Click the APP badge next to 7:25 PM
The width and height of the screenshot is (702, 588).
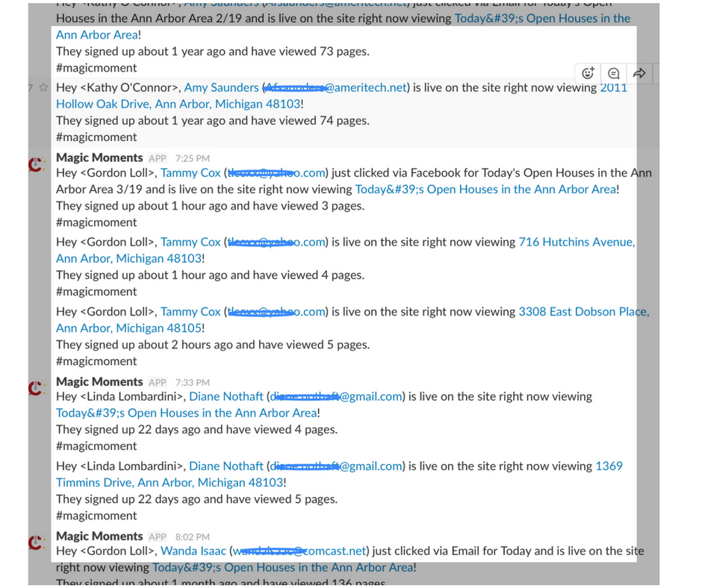click(158, 158)
